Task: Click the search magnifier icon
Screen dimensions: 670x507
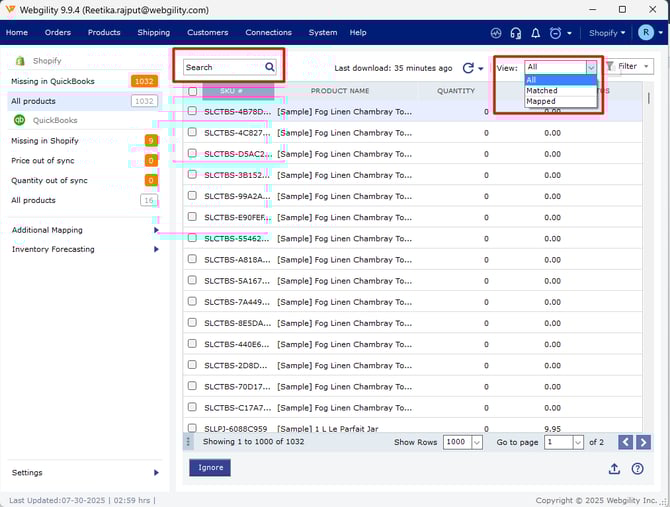Action: tap(270, 68)
